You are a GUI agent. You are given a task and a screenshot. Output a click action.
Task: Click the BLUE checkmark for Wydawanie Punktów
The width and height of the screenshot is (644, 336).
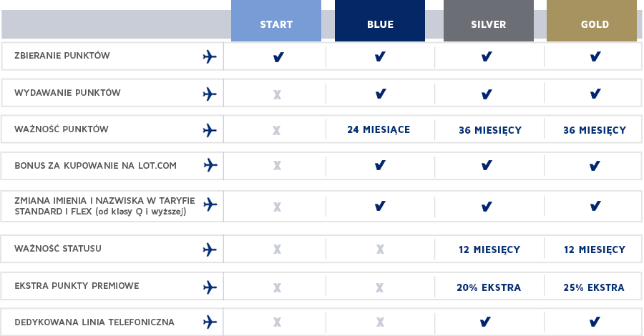click(381, 94)
